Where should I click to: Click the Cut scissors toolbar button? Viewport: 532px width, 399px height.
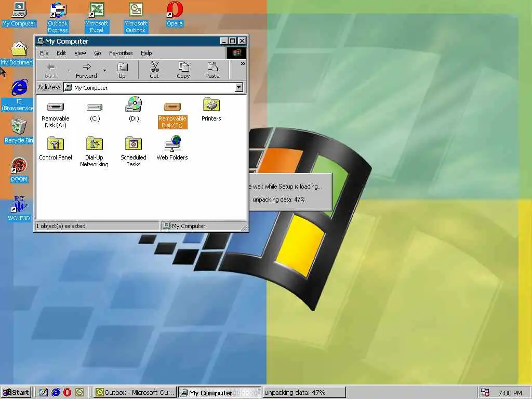(x=154, y=71)
